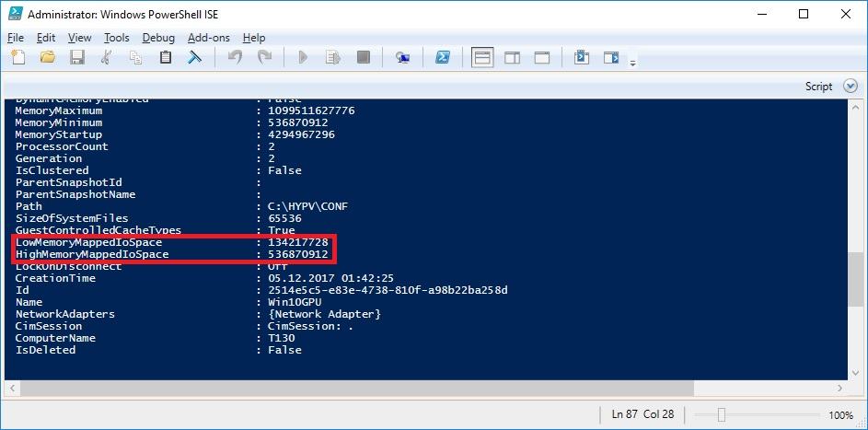Image resolution: width=868 pixels, height=430 pixels.
Task: Stop the operation with the square Stop icon
Action: click(364, 57)
